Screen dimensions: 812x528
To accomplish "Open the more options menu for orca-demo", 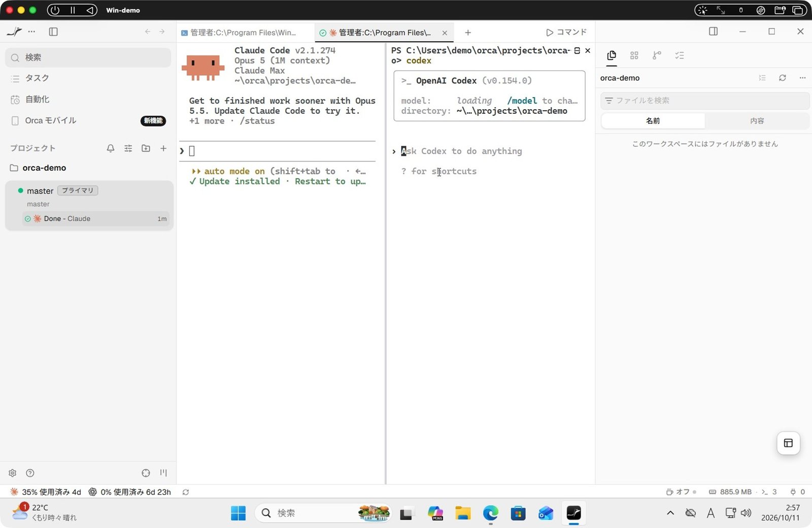I will [802, 78].
